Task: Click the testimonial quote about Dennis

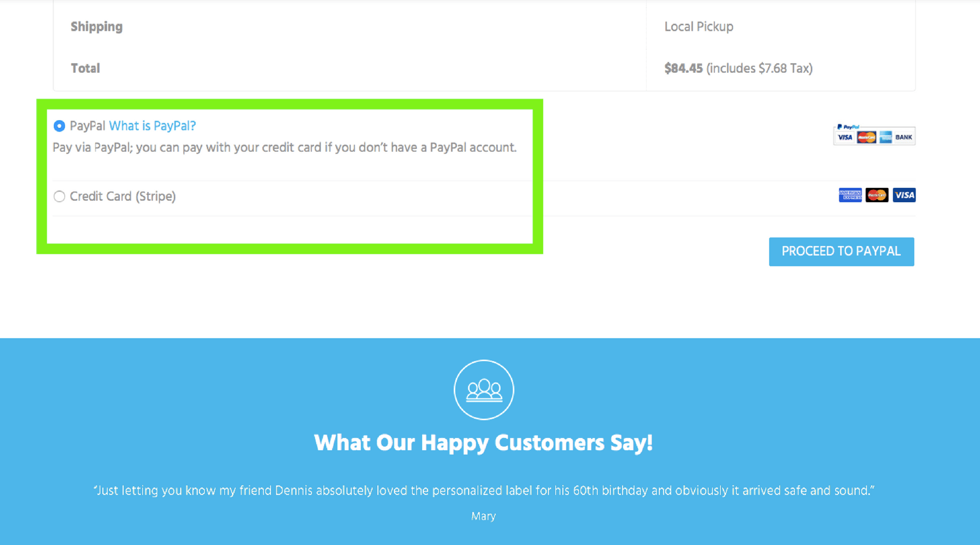Action: pos(484,491)
